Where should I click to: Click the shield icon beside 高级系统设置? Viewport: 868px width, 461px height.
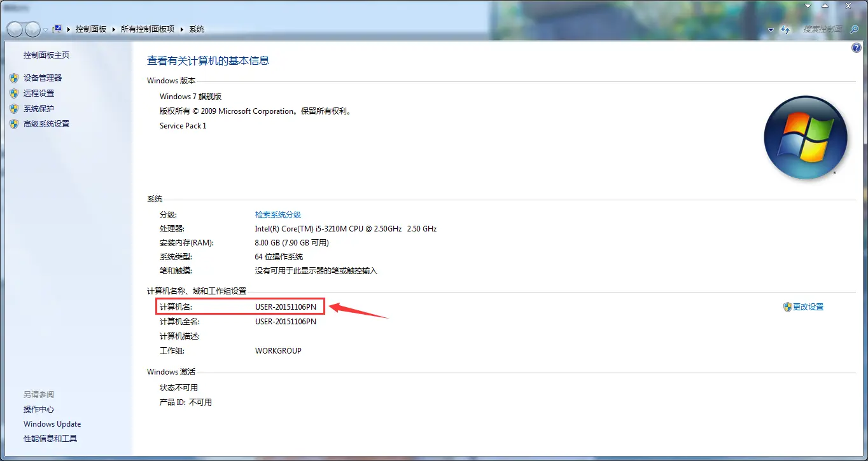(14, 124)
